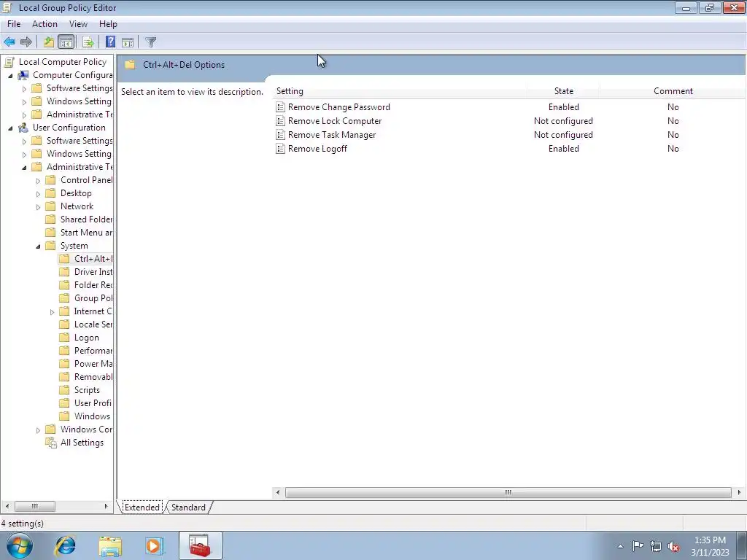The height and width of the screenshot is (560, 747).
Task: Go up one level with the folder-arrow icon
Action: tap(49, 42)
